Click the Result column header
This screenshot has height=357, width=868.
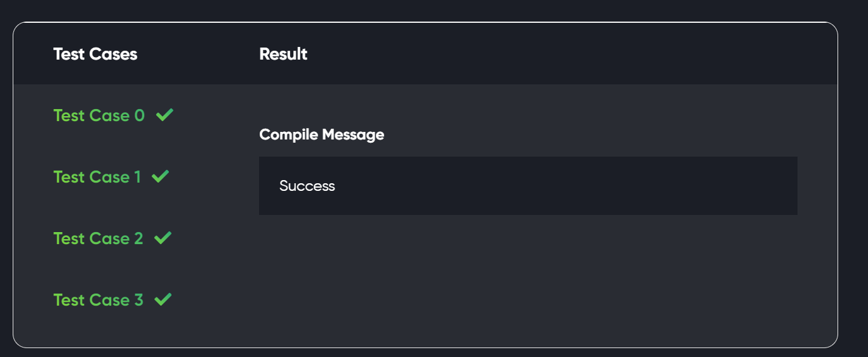pyautogui.click(x=283, y=55)
